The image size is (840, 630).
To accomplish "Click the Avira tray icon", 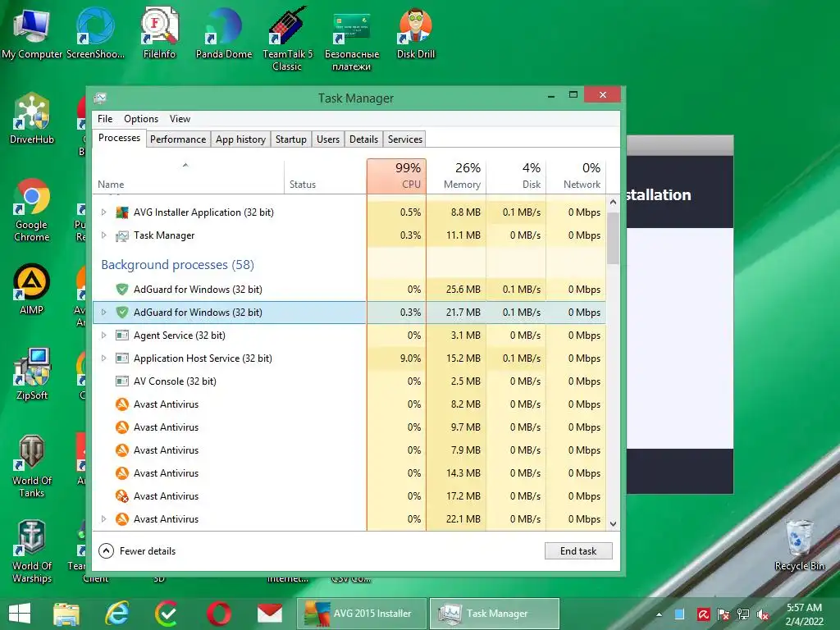I will (703, 614).
